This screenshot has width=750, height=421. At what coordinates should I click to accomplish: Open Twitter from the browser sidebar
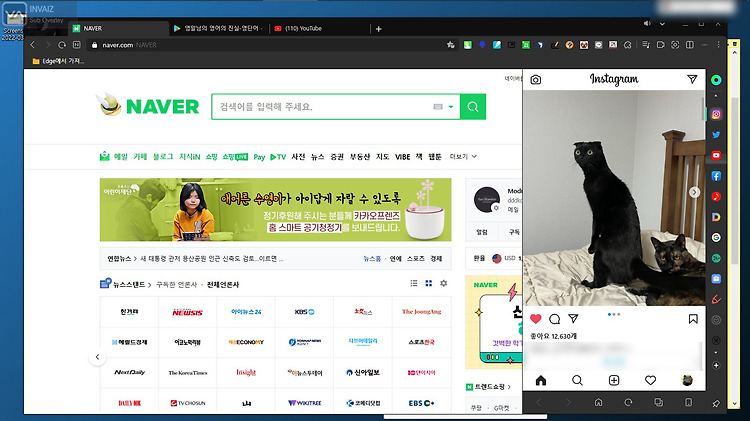[x=716, y=135]
